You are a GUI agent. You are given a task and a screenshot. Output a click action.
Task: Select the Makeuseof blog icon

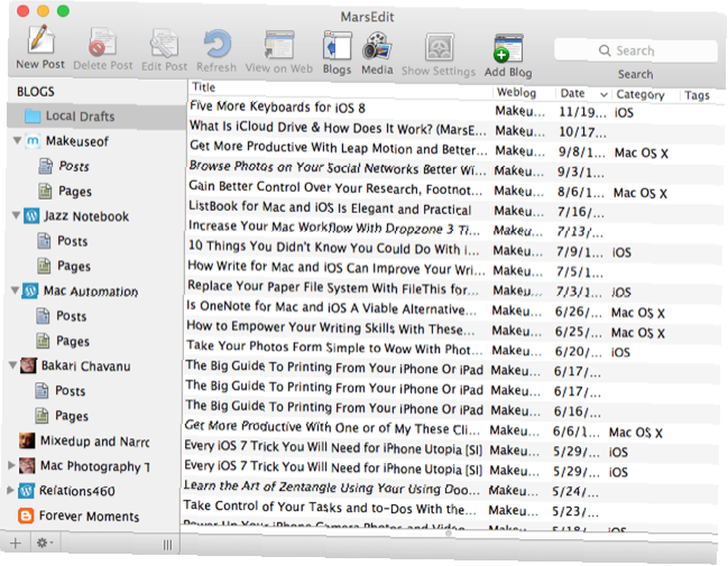[x=33, y=140]
